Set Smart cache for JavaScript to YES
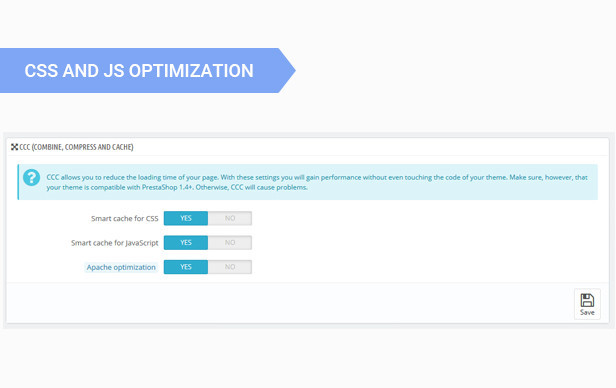 186,243
